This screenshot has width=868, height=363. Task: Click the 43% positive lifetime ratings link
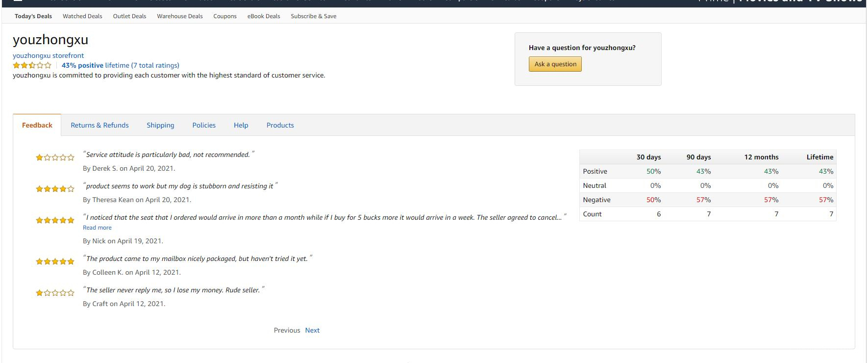120,65
